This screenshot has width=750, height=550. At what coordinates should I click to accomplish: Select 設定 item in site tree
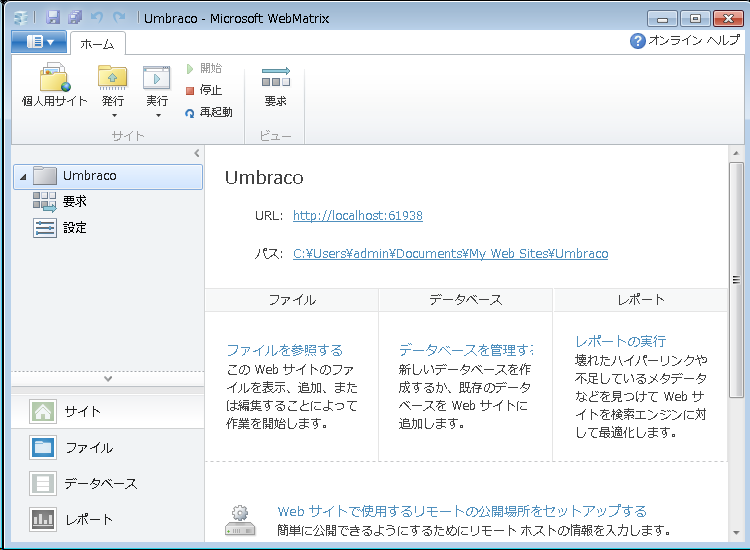pyautogui.click(x=60, y=228)
